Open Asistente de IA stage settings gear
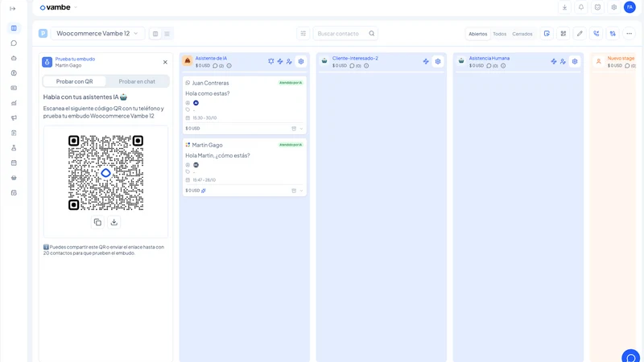 301,62
